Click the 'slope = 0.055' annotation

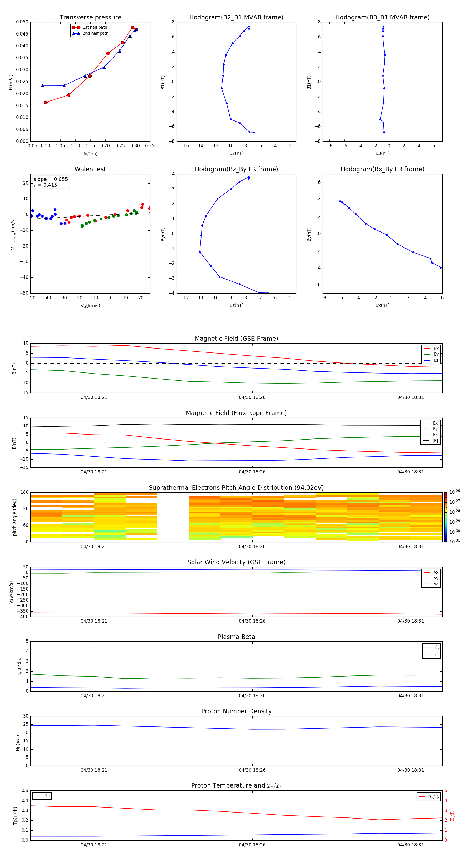click(x=51, y=179)
